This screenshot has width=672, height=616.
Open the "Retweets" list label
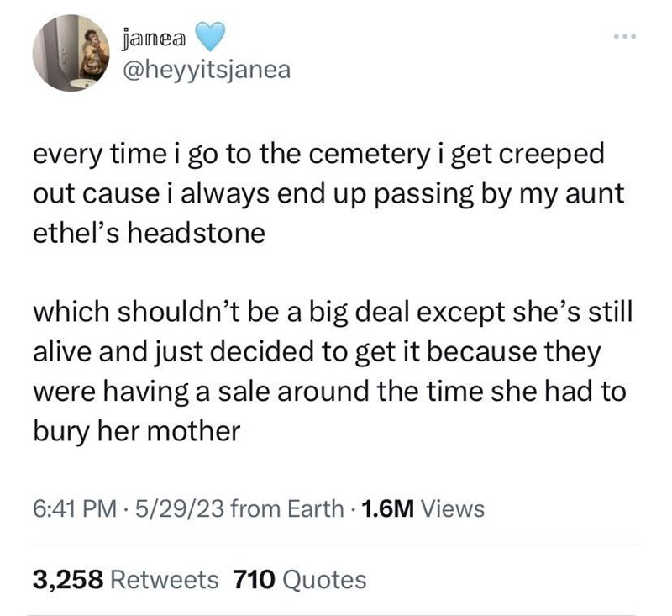click(x=165, y=579)
